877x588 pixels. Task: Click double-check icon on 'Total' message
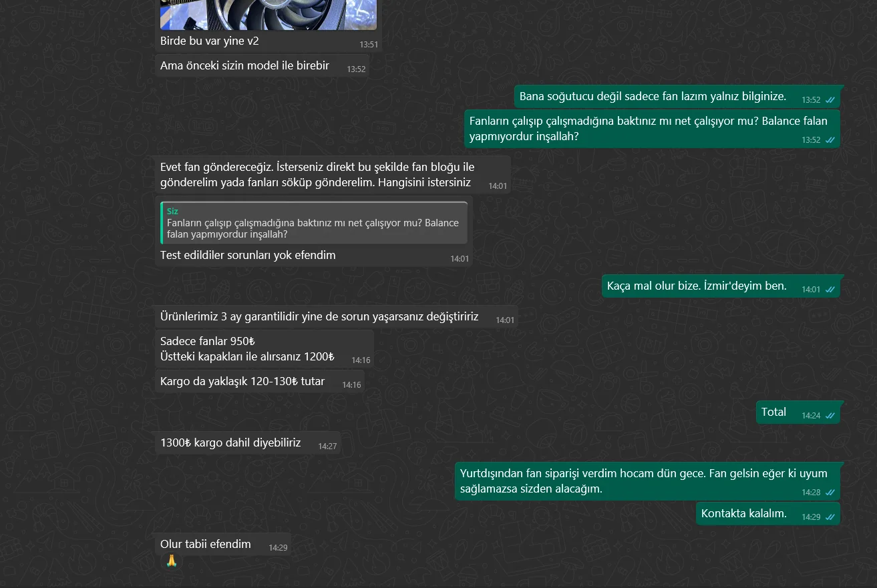pyautogui.click(x=830, y=416)
